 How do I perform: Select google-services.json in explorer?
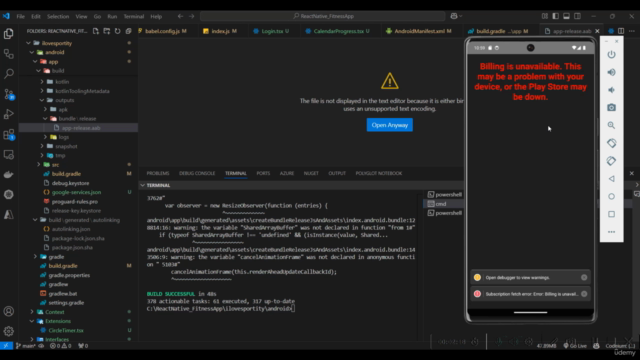tap(76, 192)
